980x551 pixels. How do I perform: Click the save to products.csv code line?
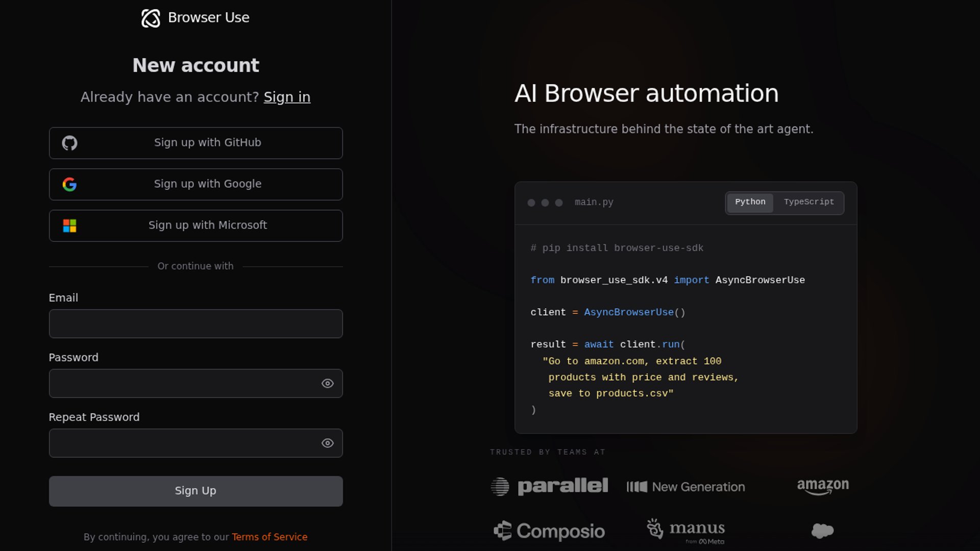tap(611, 393)
